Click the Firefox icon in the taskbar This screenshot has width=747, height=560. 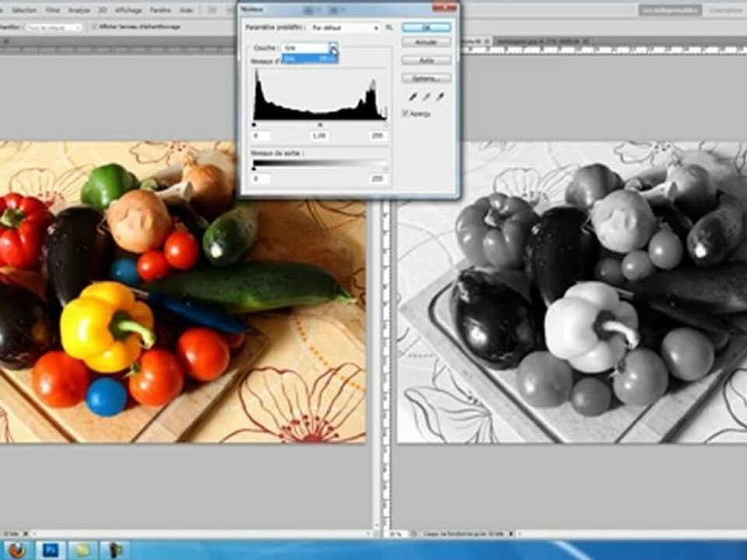(17, 550)
